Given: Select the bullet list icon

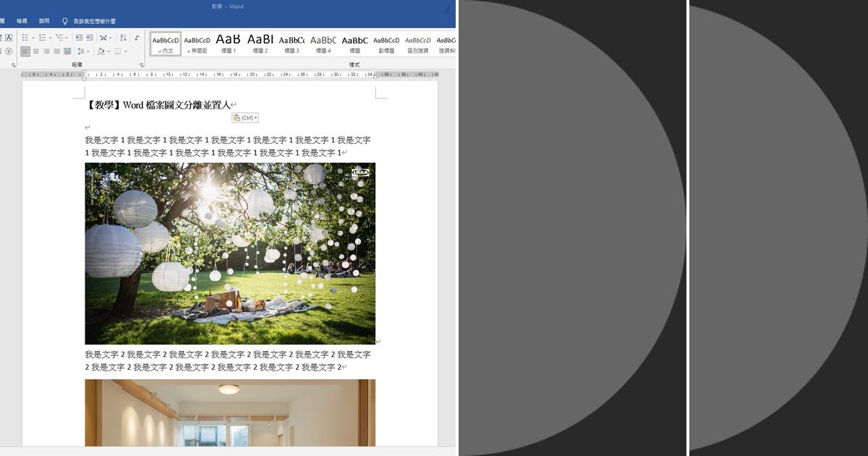Looking at the screenshot, I should [25, 38].
